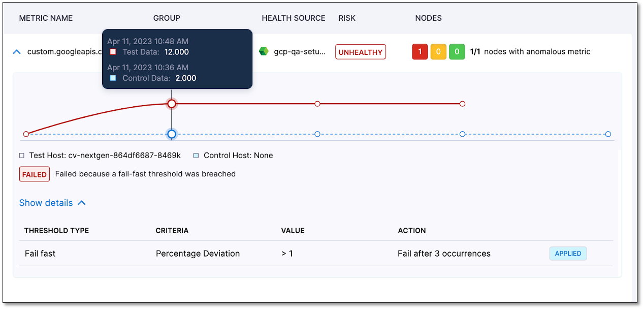Click the rightmost blue control data point
The width and height of the screenshot is (644, 310).
click(x=608, y=134)
